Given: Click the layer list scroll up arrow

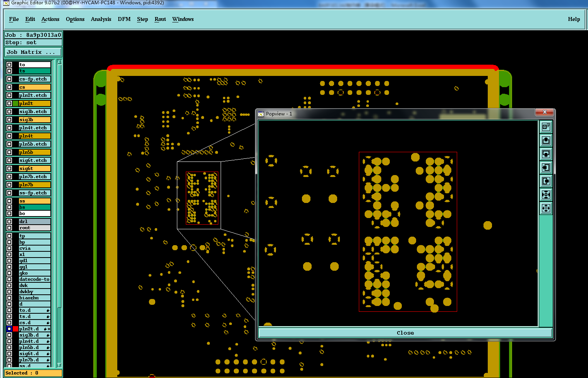Looking at the screenshot, I should [x=59, y=62].
